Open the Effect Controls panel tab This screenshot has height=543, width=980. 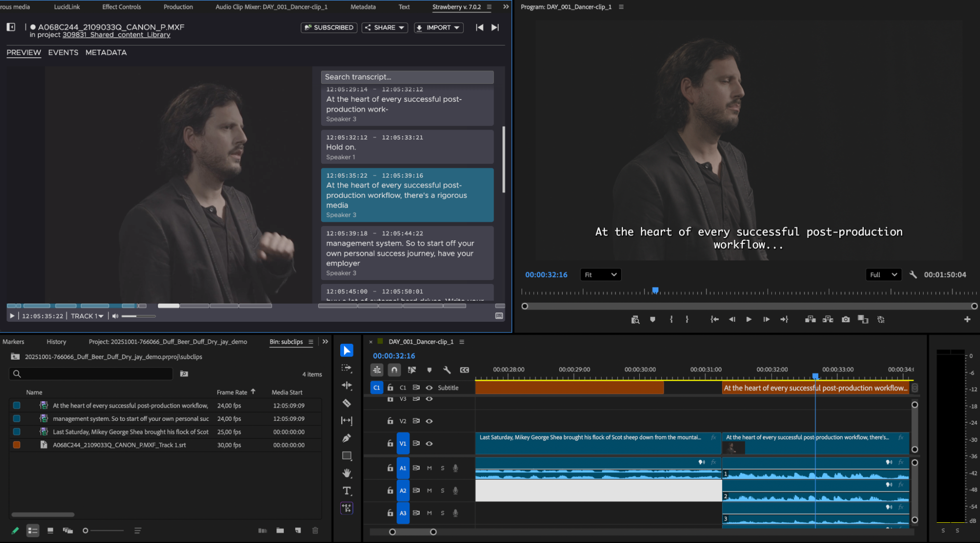click(x=121, y=7)
